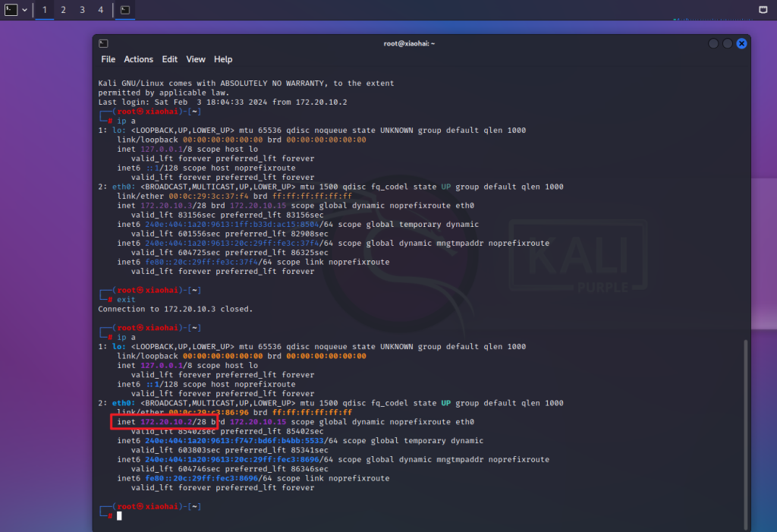Expand the launcher dropdown chevron

[24, 10]
